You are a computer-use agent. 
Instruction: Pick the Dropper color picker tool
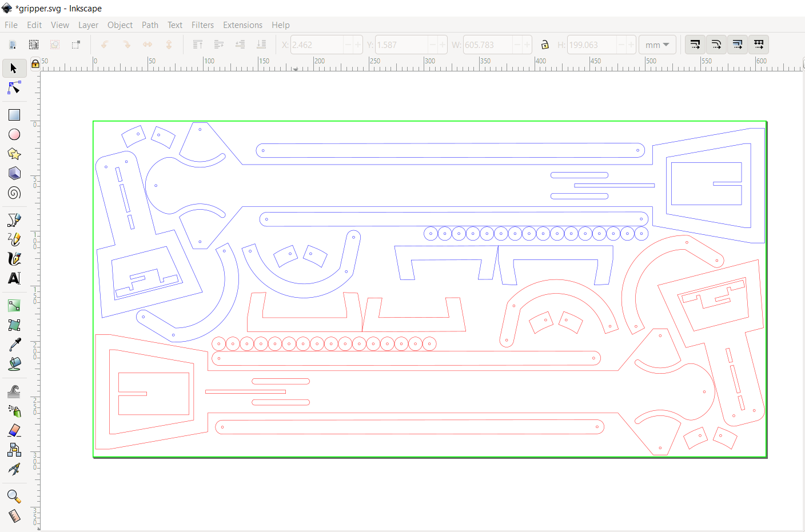(x=14, y=345)
